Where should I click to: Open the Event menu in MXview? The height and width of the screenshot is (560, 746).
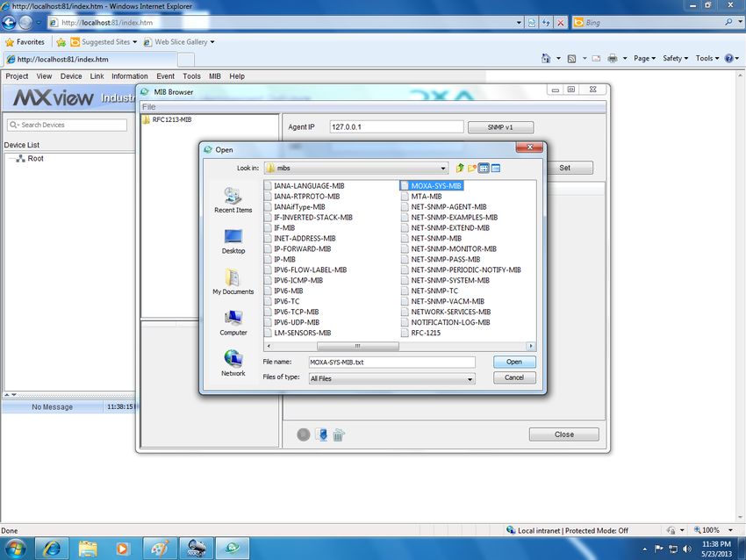point(165,76)
